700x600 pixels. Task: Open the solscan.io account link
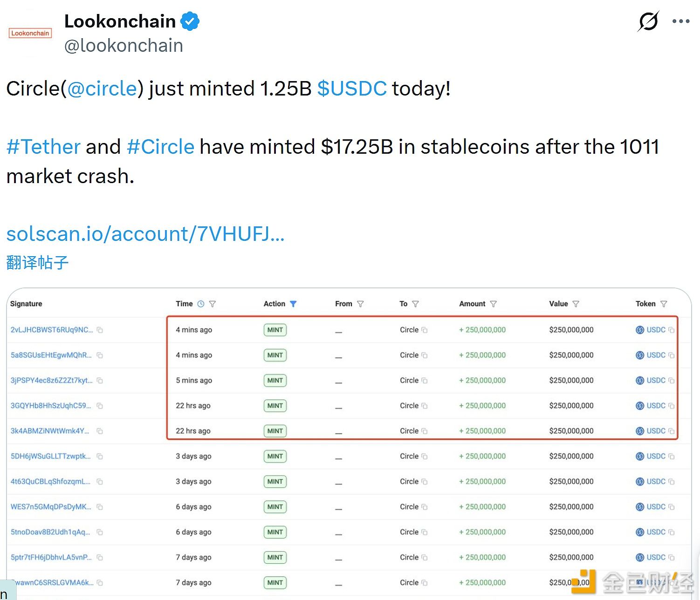(x=145, y=234)
